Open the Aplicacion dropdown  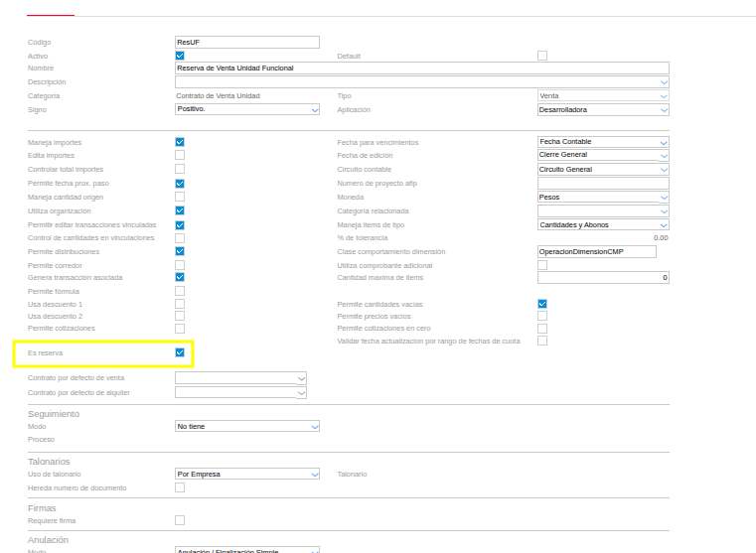pos(603,110)
